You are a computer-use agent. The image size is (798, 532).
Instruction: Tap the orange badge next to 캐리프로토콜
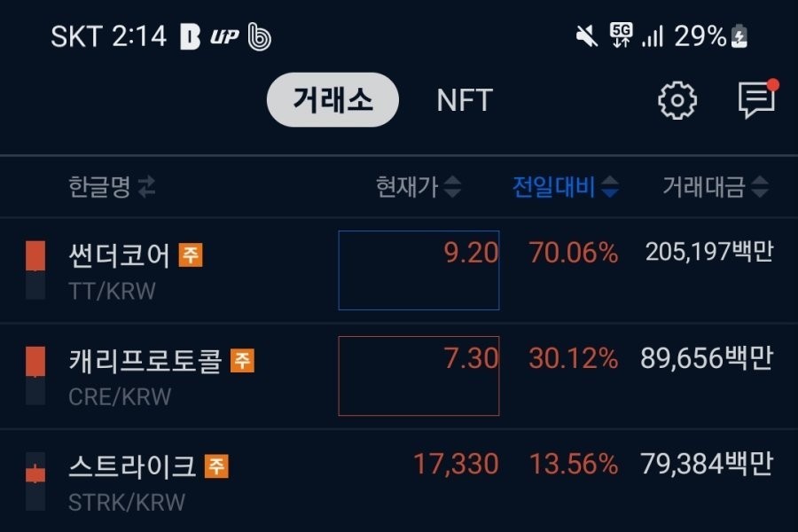[242, 361]
